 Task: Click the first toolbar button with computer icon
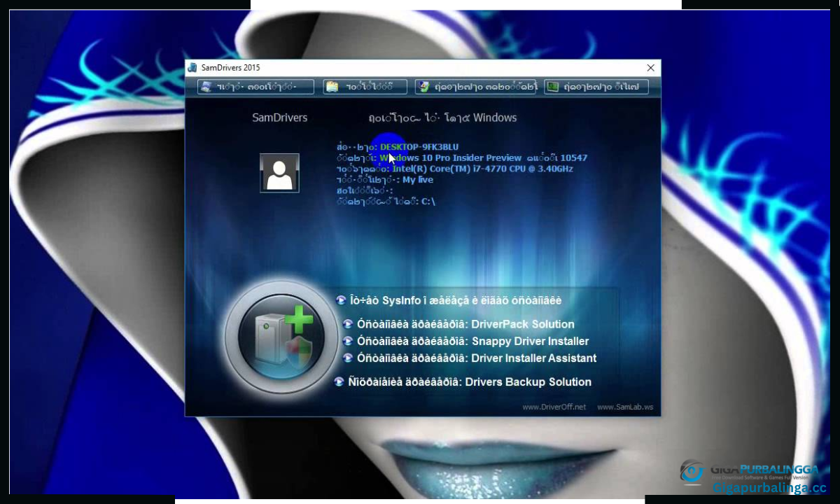(x=256, y=87)
